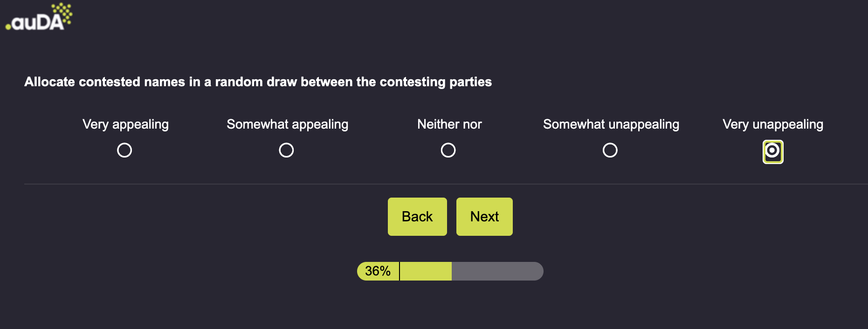Image resolution: width=868 pixels, height=329 pixels.
Task: Click the divider line on the progress bar
Action: tap(400, 271)
